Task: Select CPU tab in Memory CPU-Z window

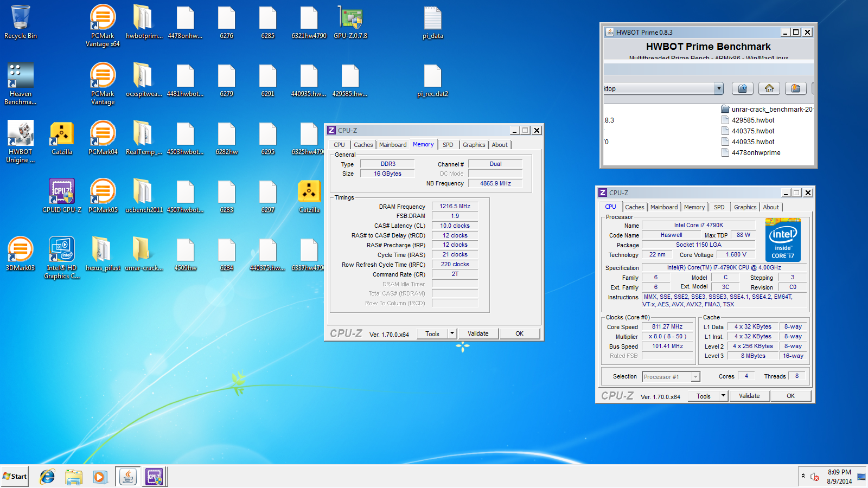Action: pos(340,145)
